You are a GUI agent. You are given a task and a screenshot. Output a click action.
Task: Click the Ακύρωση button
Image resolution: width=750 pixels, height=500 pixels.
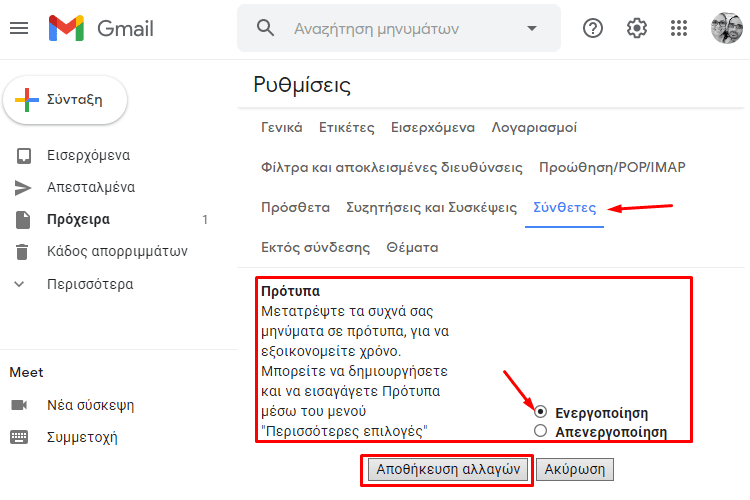click(x=574, y=469)
